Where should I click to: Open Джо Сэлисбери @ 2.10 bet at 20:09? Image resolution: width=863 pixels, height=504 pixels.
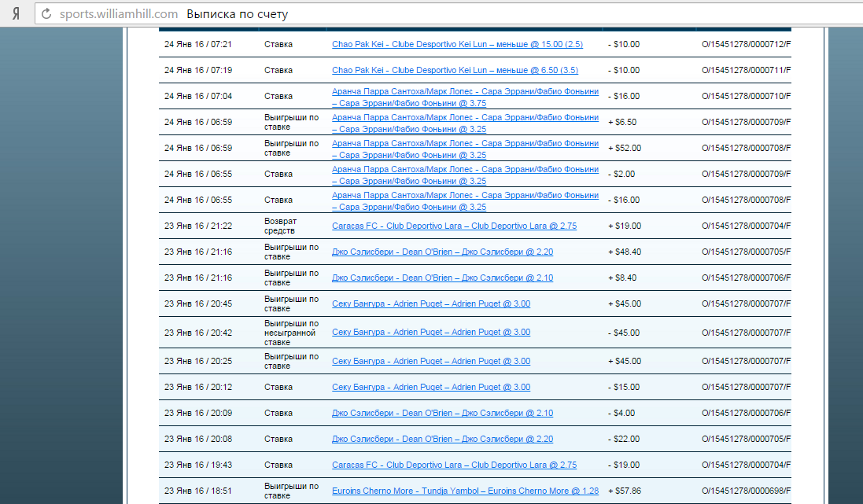tap(442, 414)
